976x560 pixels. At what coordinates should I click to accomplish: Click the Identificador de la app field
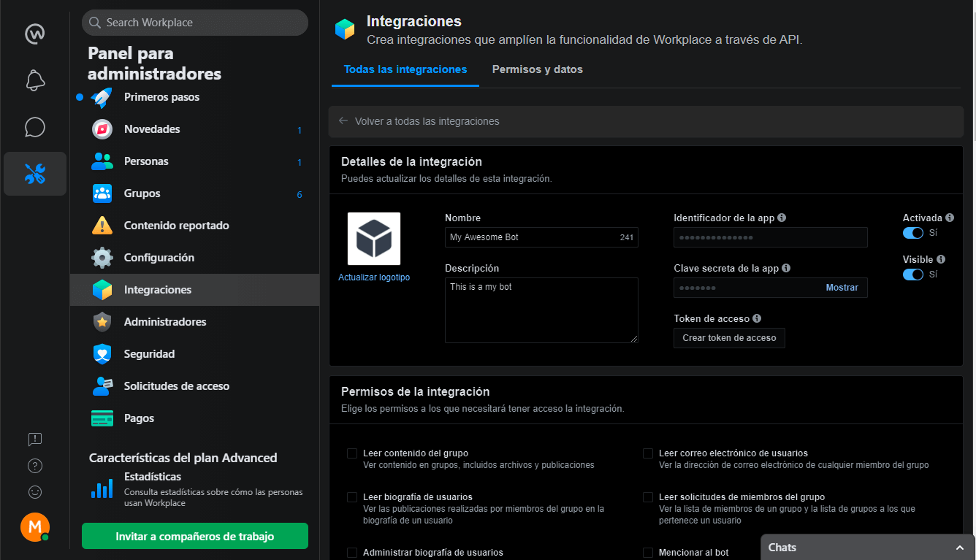click(771, 237)
